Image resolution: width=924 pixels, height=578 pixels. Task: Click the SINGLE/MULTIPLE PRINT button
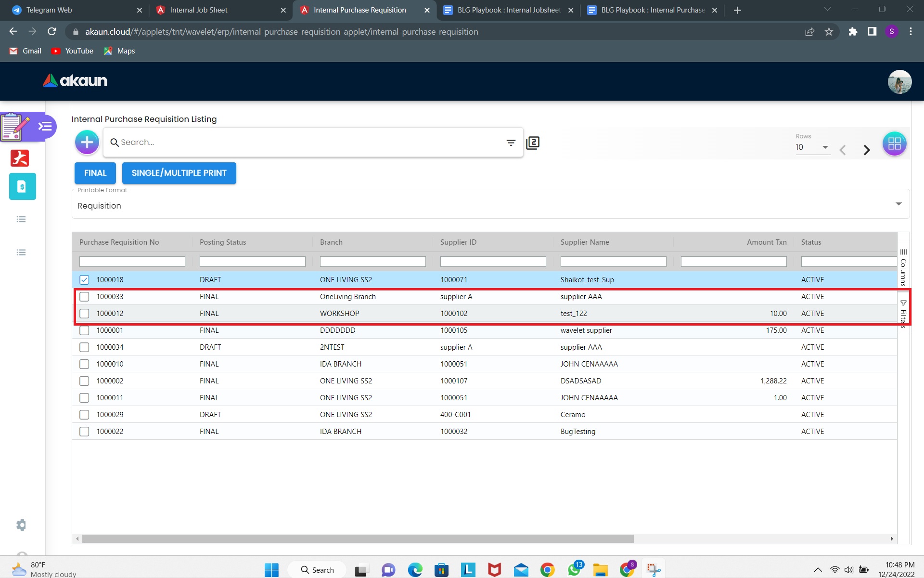tap(179, 173)
